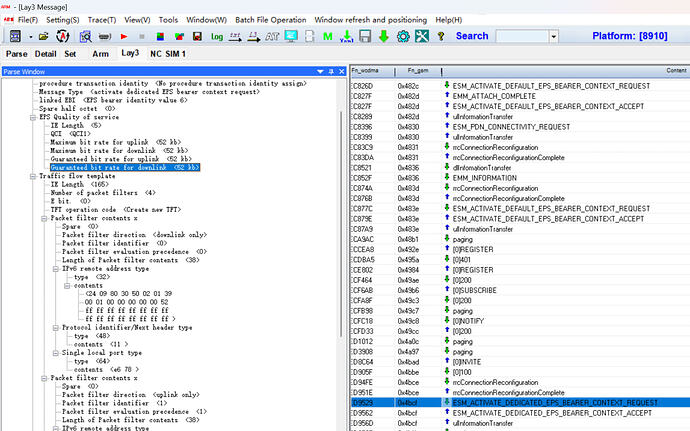
Task: Click the green download arrow with blue label
Action: (347, 37)
